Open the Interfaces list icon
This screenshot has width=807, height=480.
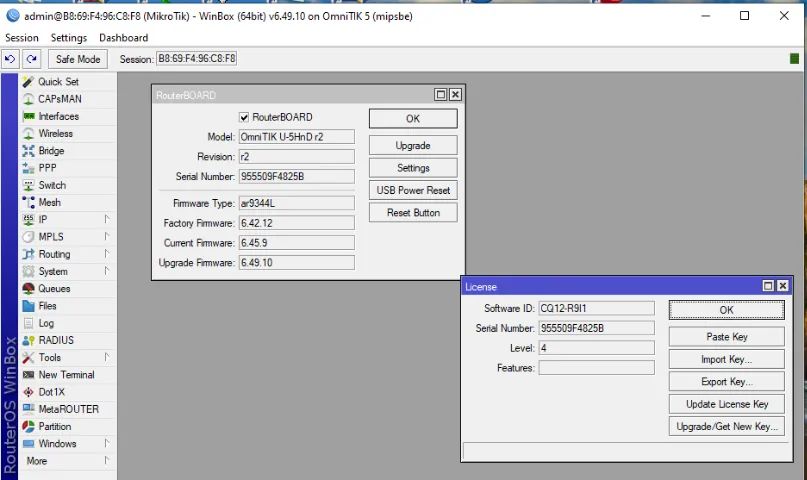pyautogui.click(x=28, y=116)
